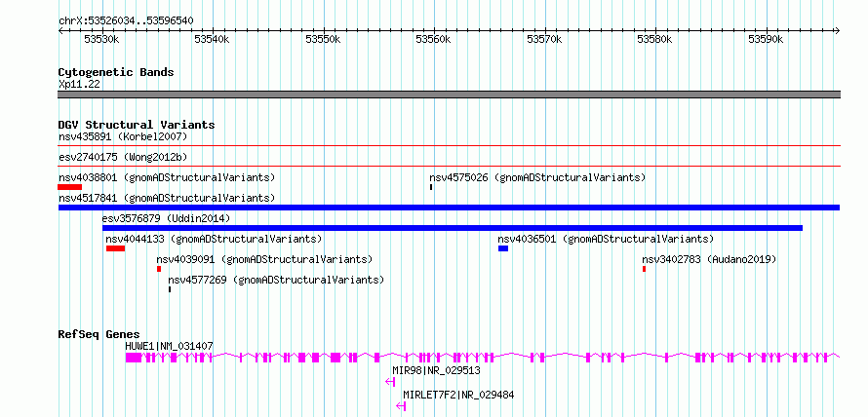Select the red nsv4044133 variant bar
This screenshot has height=417, width=868.
coord(116,248)
